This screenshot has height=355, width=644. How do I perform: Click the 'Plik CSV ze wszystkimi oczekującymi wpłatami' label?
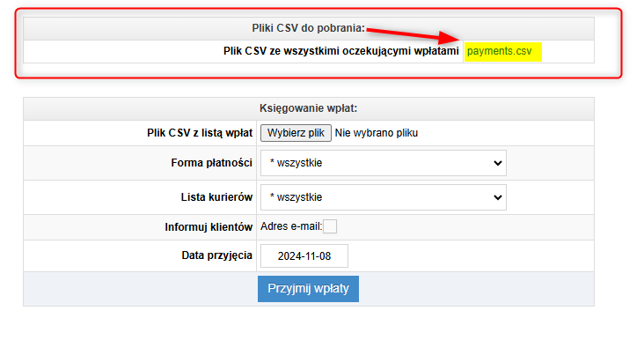pyautogui.click(x=340, y=51)
